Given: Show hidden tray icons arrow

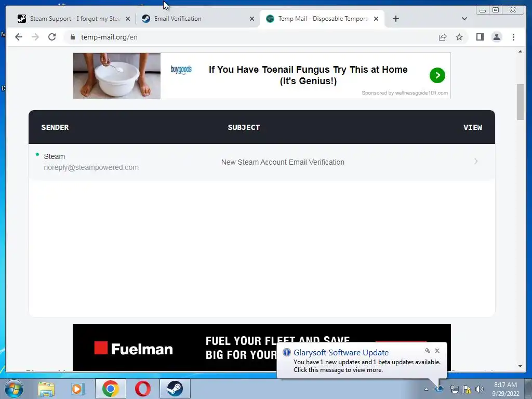Looking at the screenshot, I should (426, 389).
